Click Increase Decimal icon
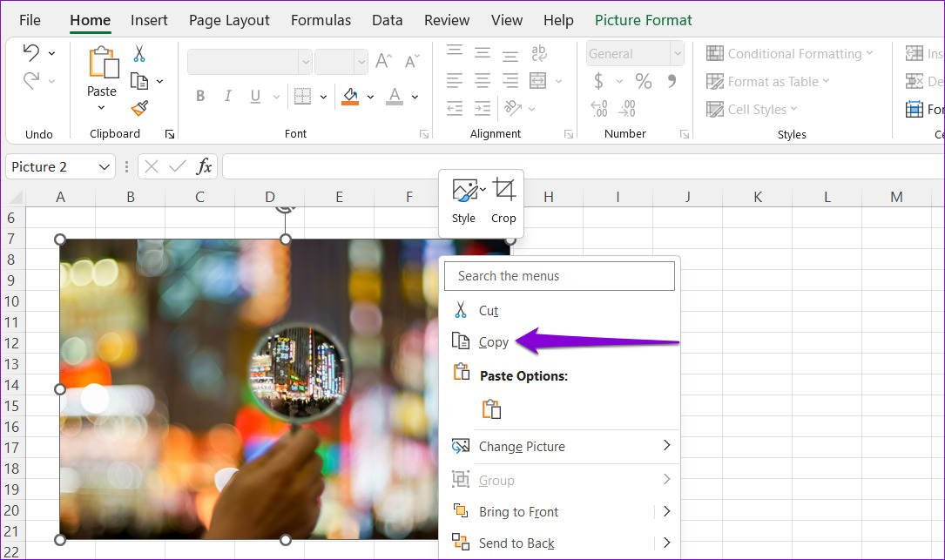Viewport: 945px width, 560px height. pos(599,109)
